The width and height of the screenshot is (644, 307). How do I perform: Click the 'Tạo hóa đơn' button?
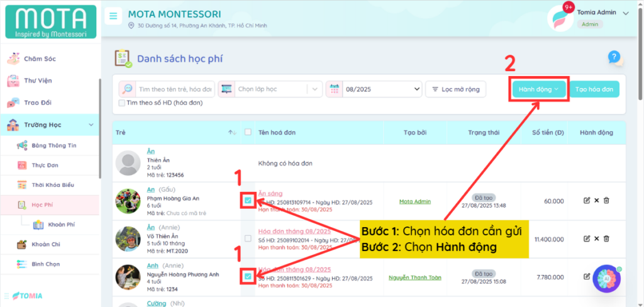click(594, 89)
